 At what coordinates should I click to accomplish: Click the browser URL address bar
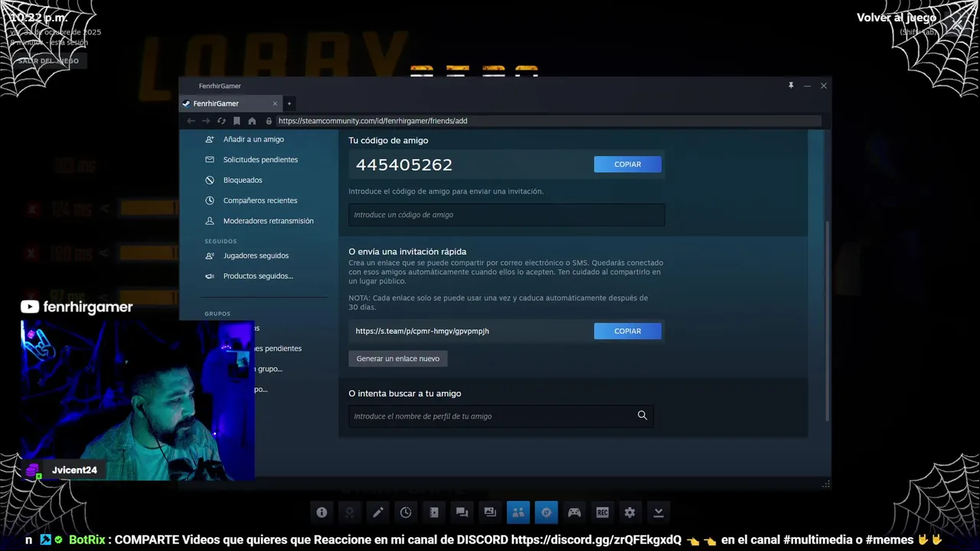tap(547, 121)
